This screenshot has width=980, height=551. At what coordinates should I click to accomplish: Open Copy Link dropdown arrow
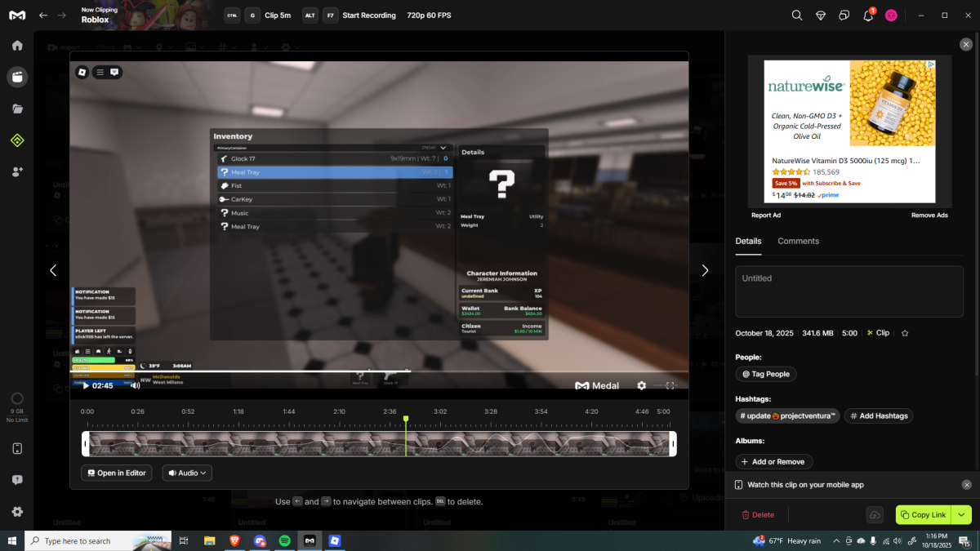pyautogui.click(x=961, y=514)
